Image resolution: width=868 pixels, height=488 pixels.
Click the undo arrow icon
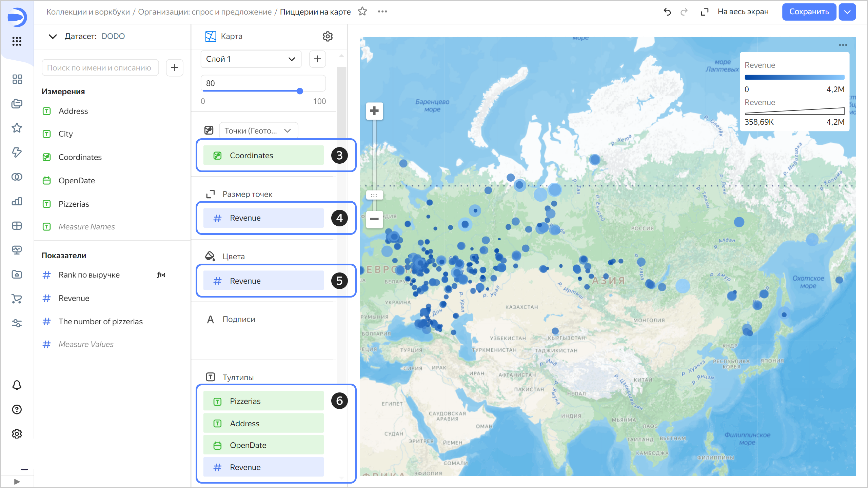[x=667, y=12]
